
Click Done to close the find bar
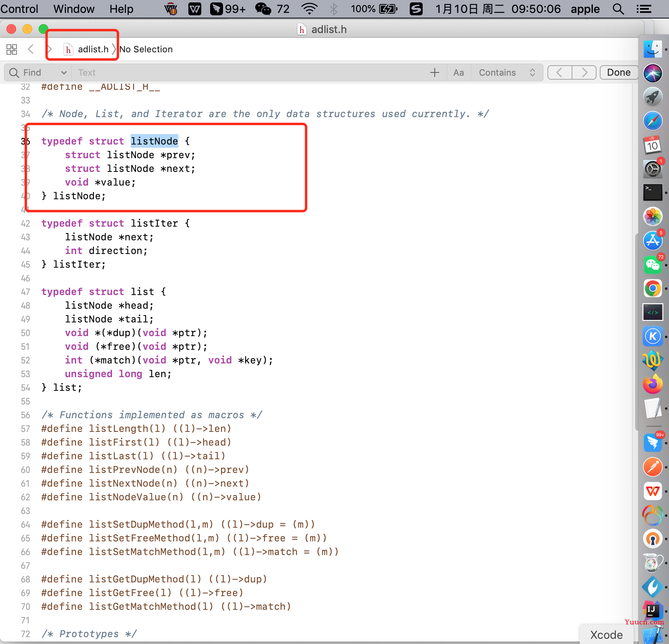619,72
